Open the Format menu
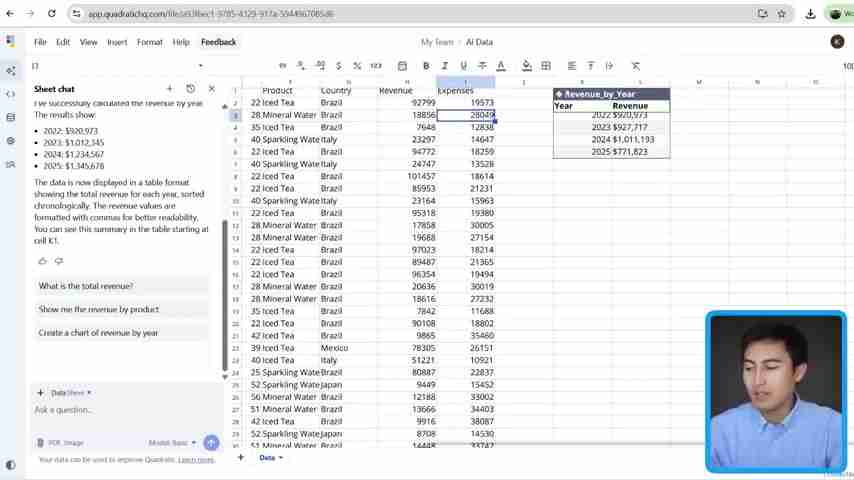The width and height of the screenshot is (854, 480). [149, 42]
